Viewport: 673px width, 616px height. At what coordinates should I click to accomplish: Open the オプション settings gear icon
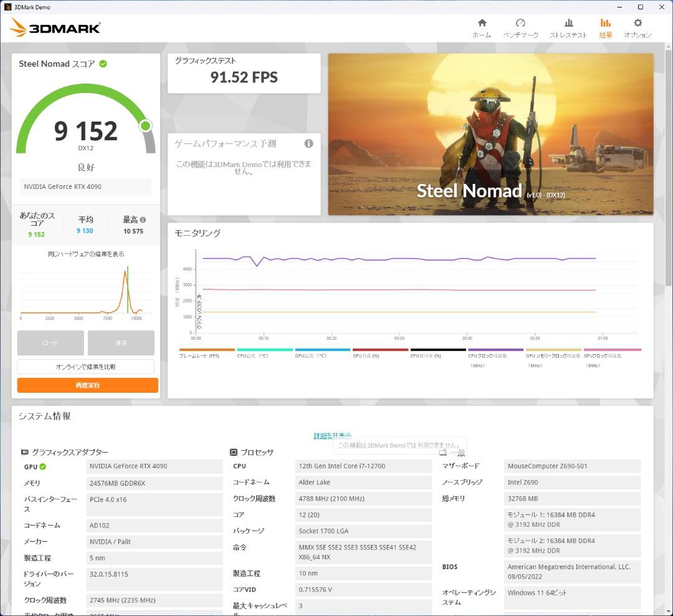[637, 26]
